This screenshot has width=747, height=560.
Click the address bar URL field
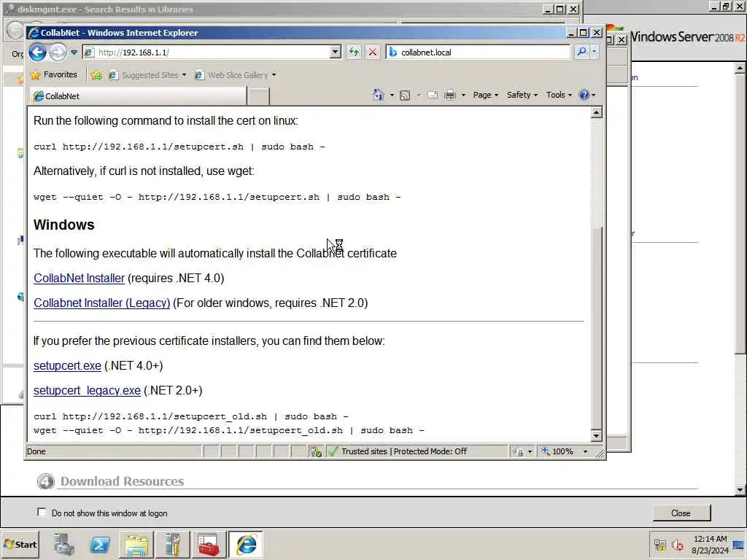pos(206,52)
